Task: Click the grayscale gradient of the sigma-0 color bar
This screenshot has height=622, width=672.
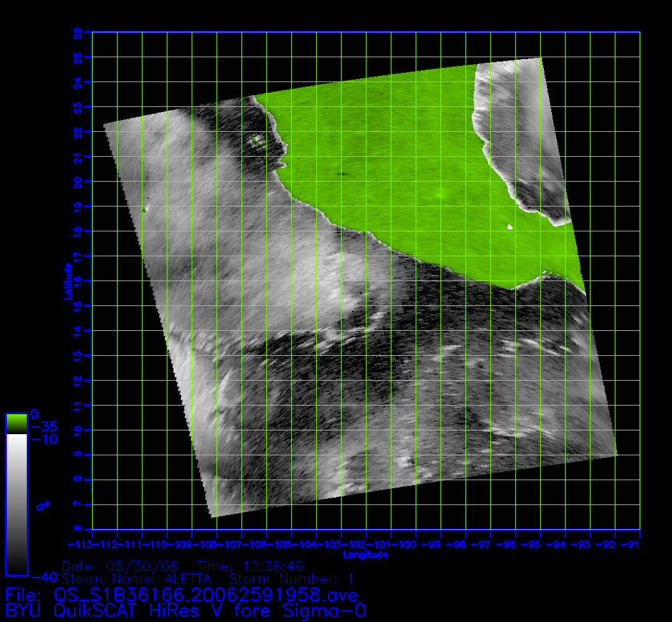Action: (x=16, y=504)
